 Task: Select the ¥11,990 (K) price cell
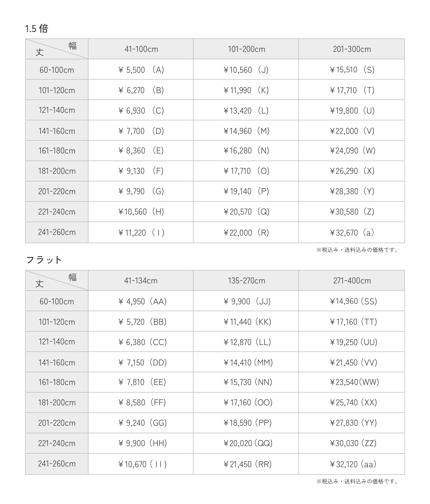click(x=246, y=90)
